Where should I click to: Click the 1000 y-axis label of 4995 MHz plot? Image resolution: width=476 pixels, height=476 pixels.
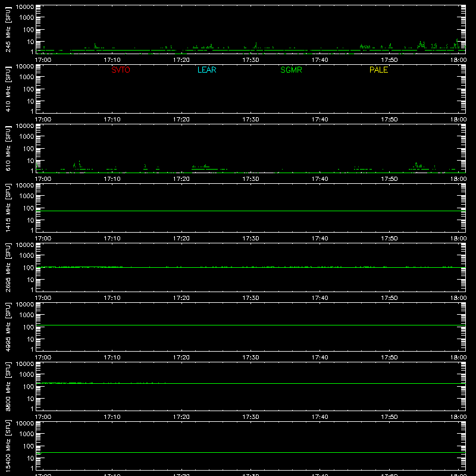(26, 315)
